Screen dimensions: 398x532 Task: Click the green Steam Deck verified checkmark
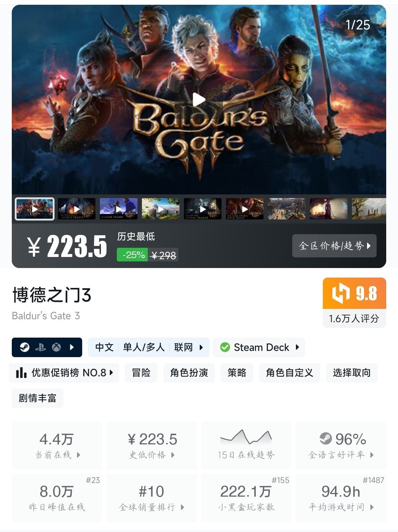(225, 347)
